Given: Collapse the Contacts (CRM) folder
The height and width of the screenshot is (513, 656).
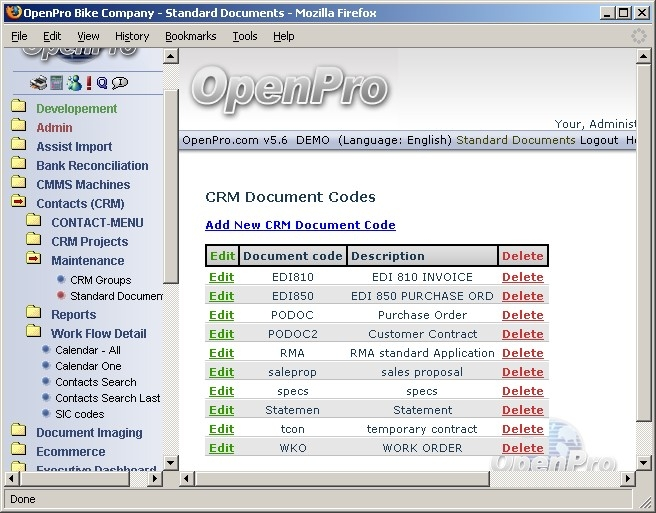Looking at the screenshot, I should (18, 203).
